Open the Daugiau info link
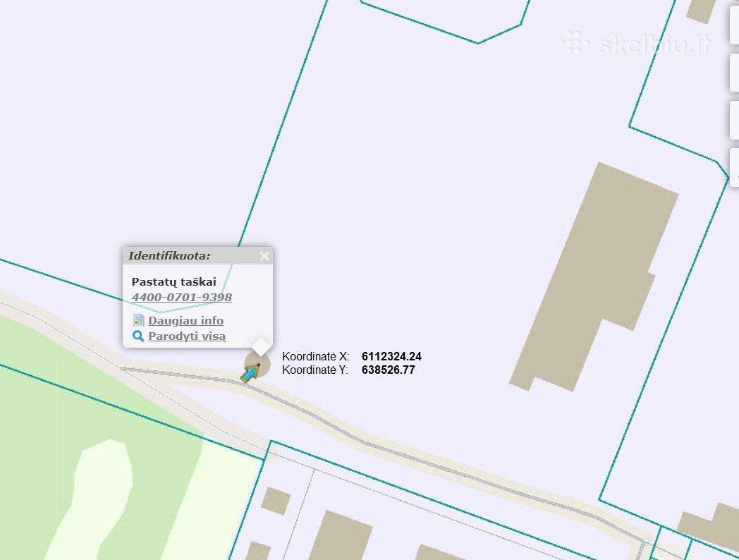The height and width of the screenshot is (560, 739). coord(185,320)
